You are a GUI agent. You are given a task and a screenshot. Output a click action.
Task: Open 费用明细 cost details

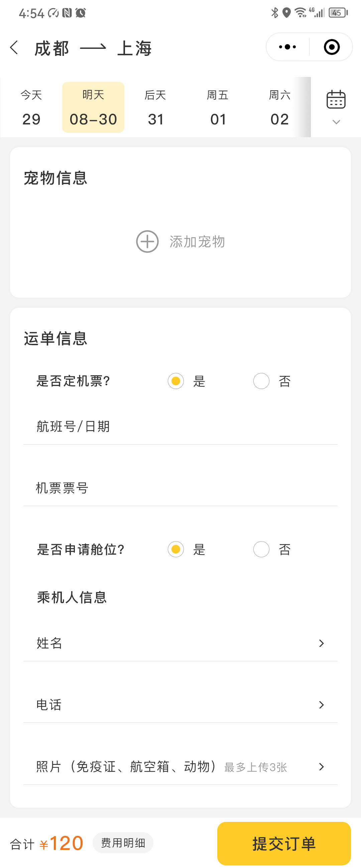(x=123, y=843)
